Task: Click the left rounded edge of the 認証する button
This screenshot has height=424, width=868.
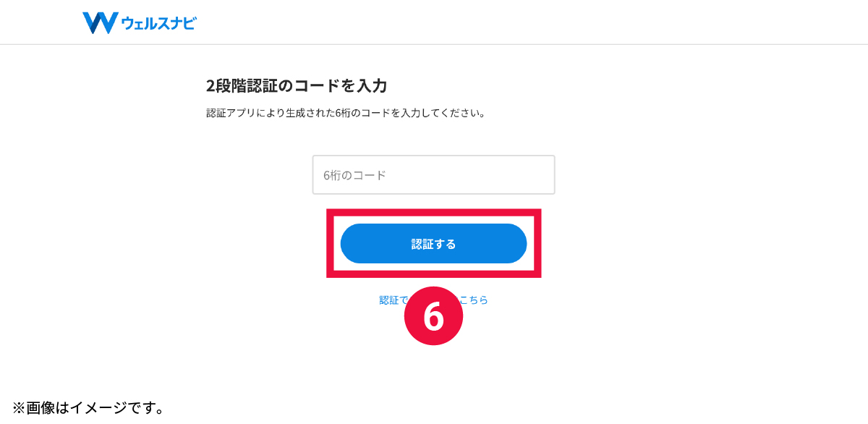Action: [x=351, y=244]
